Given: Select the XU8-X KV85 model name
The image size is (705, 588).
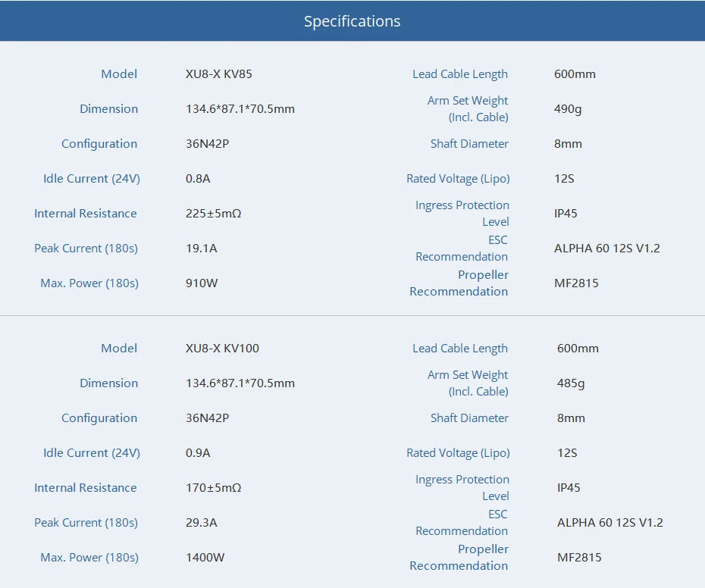Looking at the screenshot, I should click(x=218, y=74).
